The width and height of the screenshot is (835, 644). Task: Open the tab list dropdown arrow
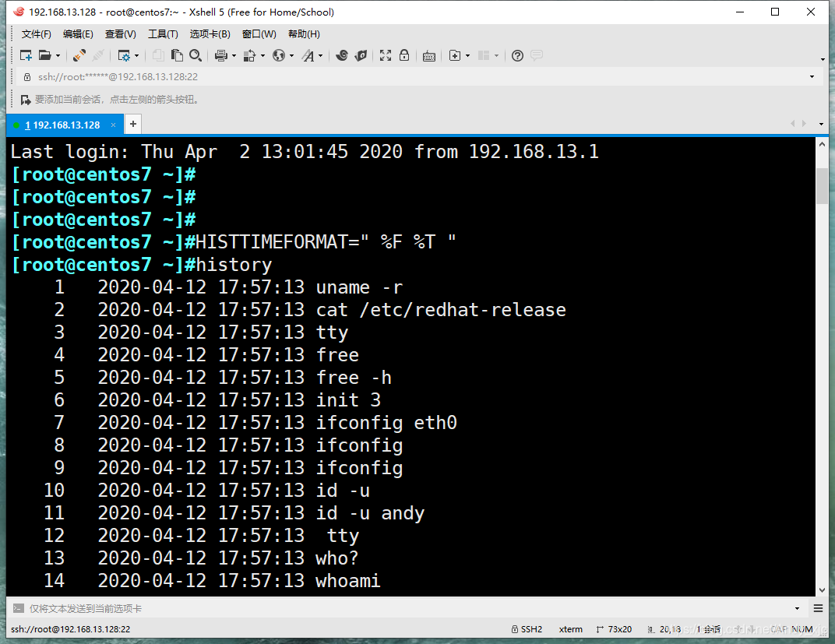[x=821, y=124]
